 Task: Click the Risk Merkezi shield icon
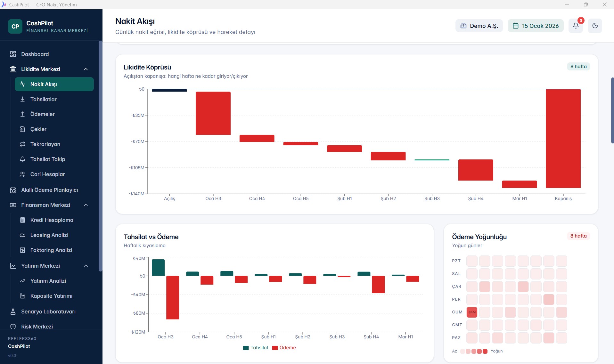(13, 327)
